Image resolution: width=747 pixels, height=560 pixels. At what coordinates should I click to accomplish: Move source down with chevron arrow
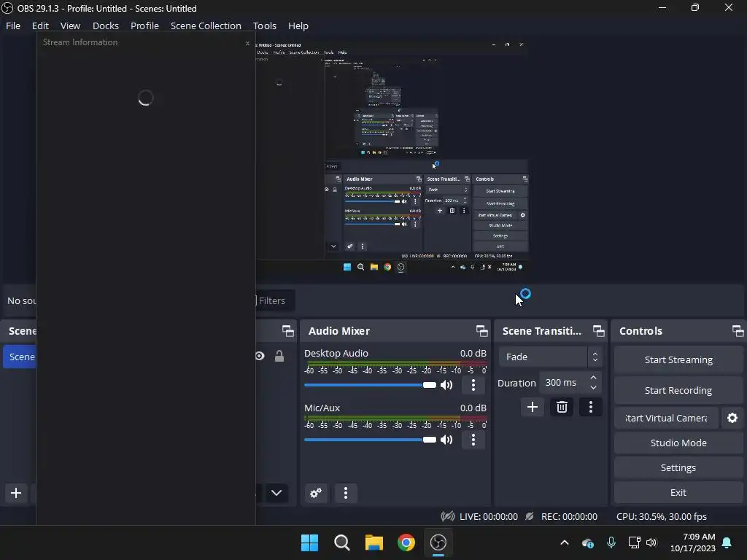click(x=276, y=493)
